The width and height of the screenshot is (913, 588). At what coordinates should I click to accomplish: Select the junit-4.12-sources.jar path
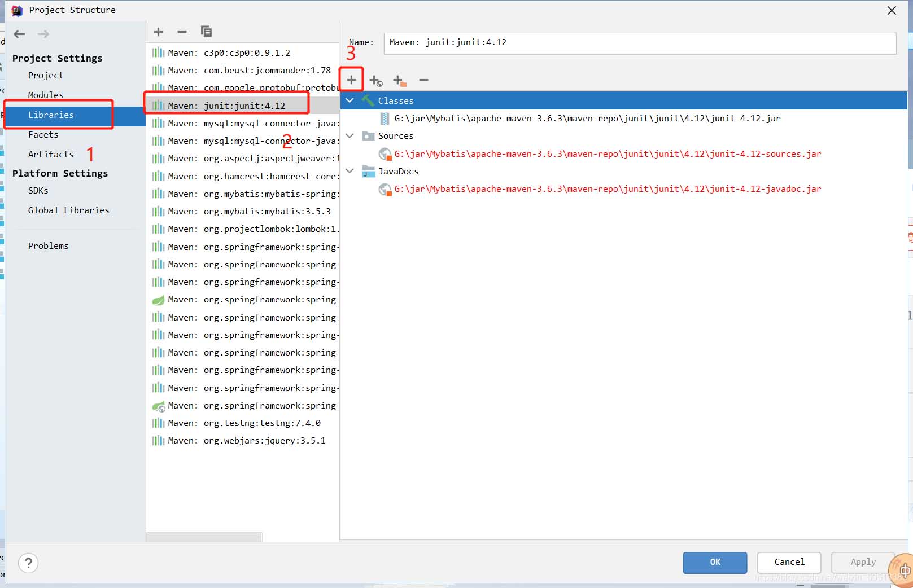pos(608,154)
